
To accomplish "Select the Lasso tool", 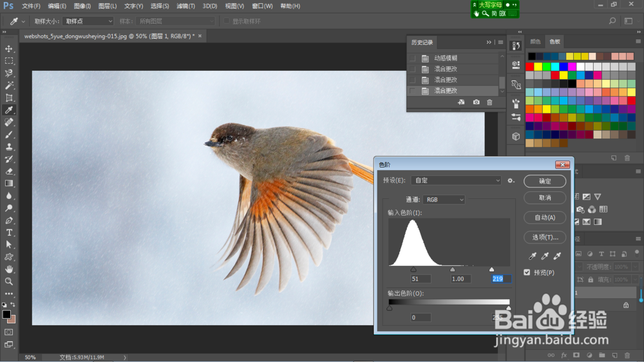I will 8,73.
